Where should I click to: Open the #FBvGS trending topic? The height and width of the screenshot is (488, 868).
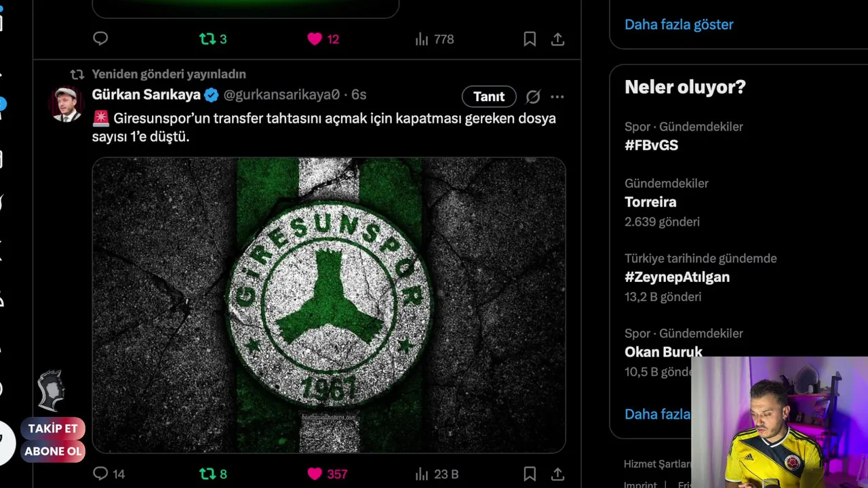tap(651, 145)
